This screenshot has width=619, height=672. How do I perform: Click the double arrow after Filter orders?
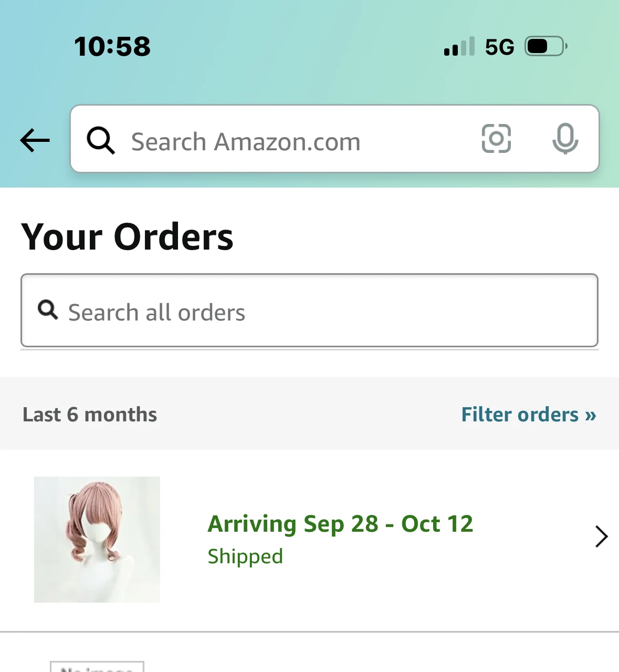[591, 415]
